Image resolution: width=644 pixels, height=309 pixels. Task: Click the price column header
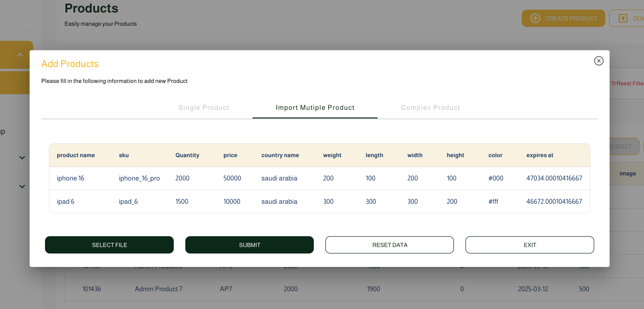(x=230, y=155)
